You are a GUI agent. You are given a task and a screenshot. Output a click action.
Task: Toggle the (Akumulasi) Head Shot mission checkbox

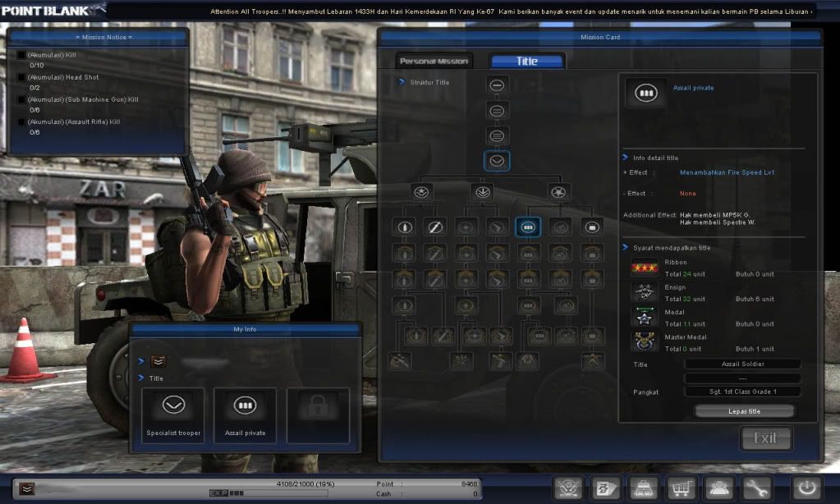click(21, 78)
